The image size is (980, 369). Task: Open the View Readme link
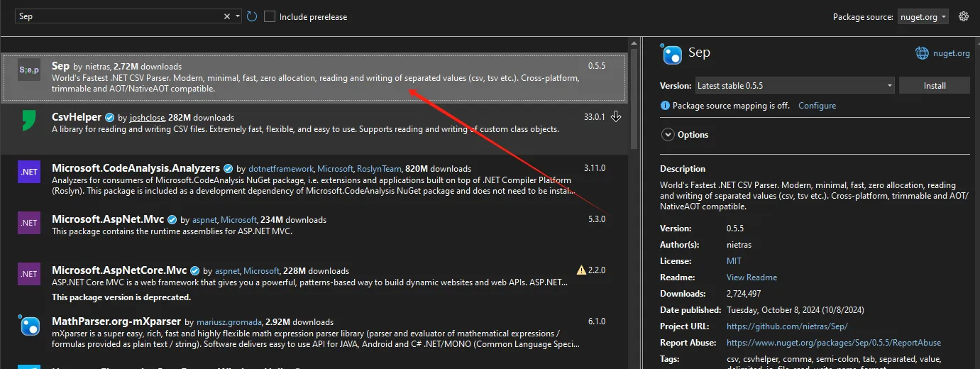(751, 277)
